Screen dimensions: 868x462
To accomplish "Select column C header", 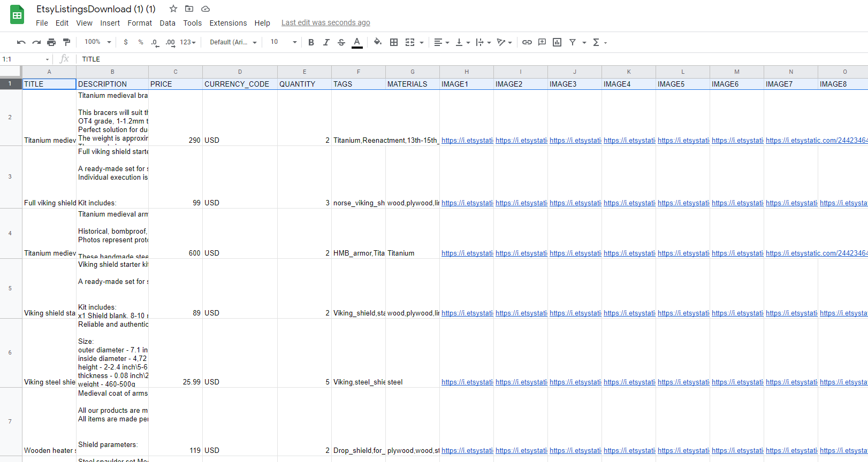I will (176, 72).
